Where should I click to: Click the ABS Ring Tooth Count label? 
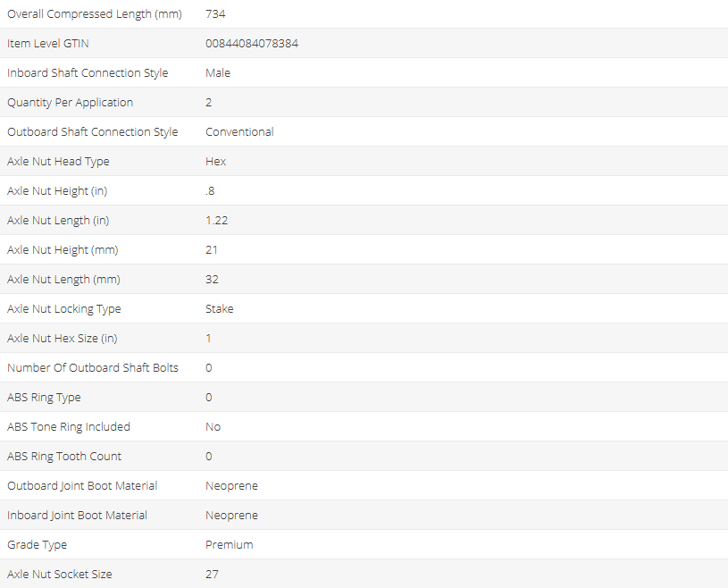coord(64,457)
